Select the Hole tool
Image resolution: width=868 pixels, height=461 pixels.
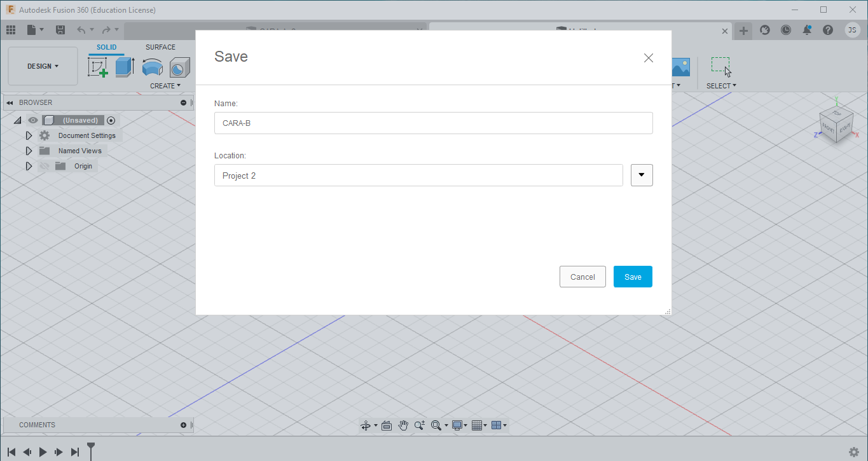click(x=180, y=66)
